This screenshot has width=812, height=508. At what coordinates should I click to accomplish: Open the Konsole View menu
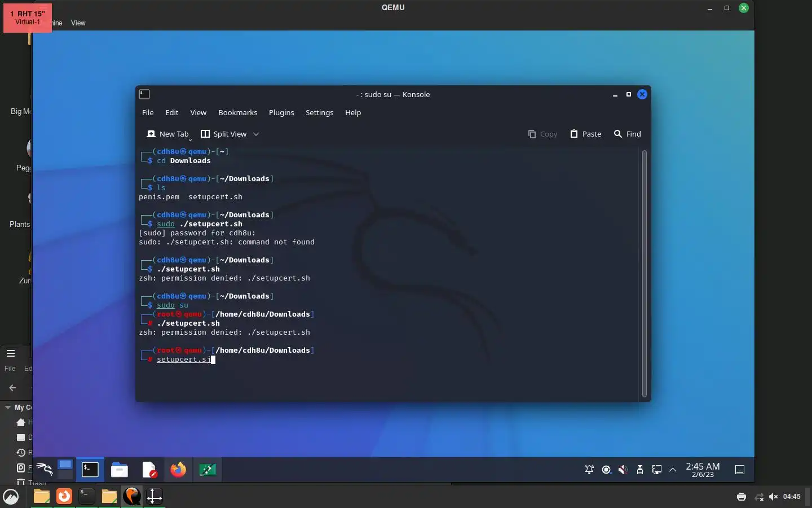[x=198, y=112]
